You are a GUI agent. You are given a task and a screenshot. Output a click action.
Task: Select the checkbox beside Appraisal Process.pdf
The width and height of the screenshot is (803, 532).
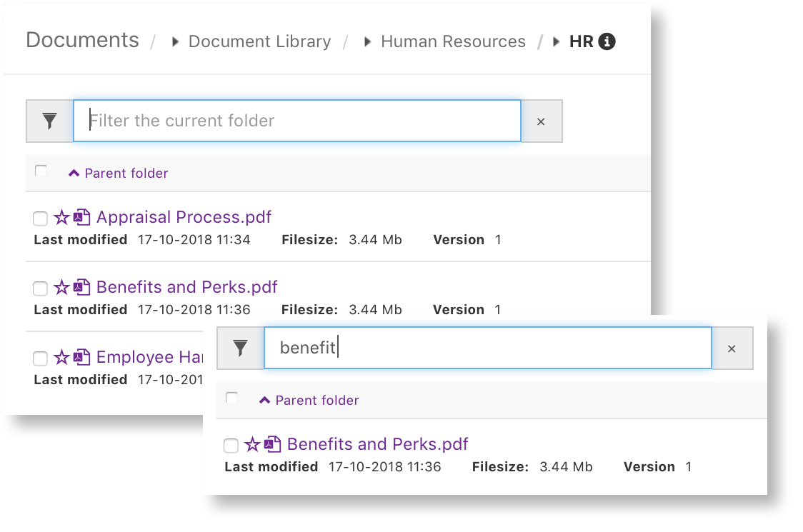pyautogui.click(x=40, y=219)
